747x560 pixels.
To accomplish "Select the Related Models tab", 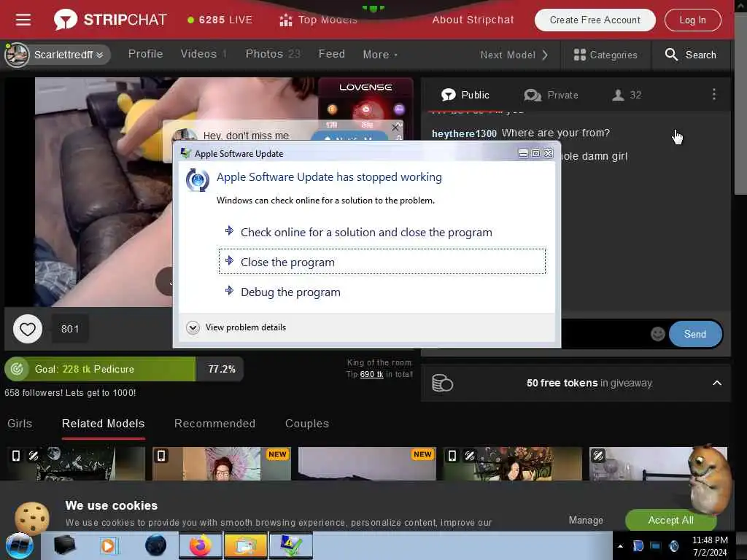I will pyautogui.click(x=103, y=424).
